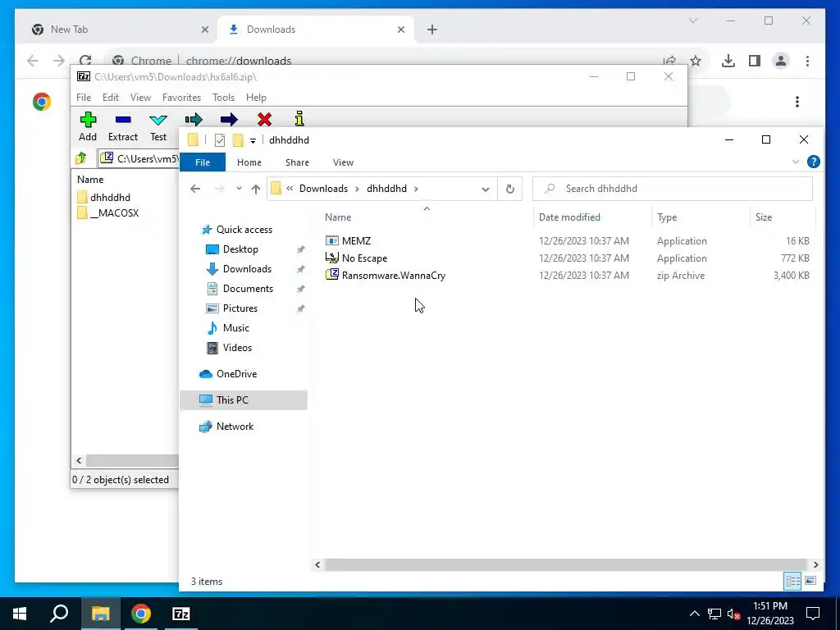Image resolution: width=840 pixels, height=630 pixels.
Task: Click the Search dhhddhd field
Action: 673,189
